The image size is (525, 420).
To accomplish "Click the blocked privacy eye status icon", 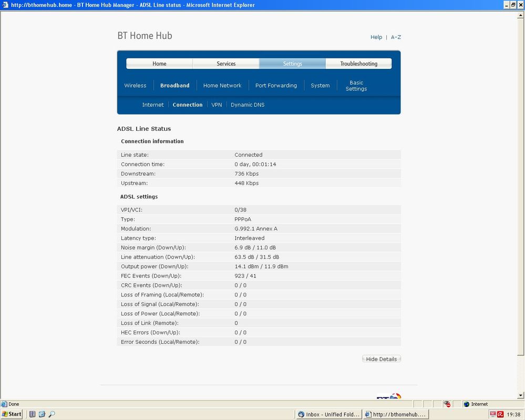I will tap(447, 404).
